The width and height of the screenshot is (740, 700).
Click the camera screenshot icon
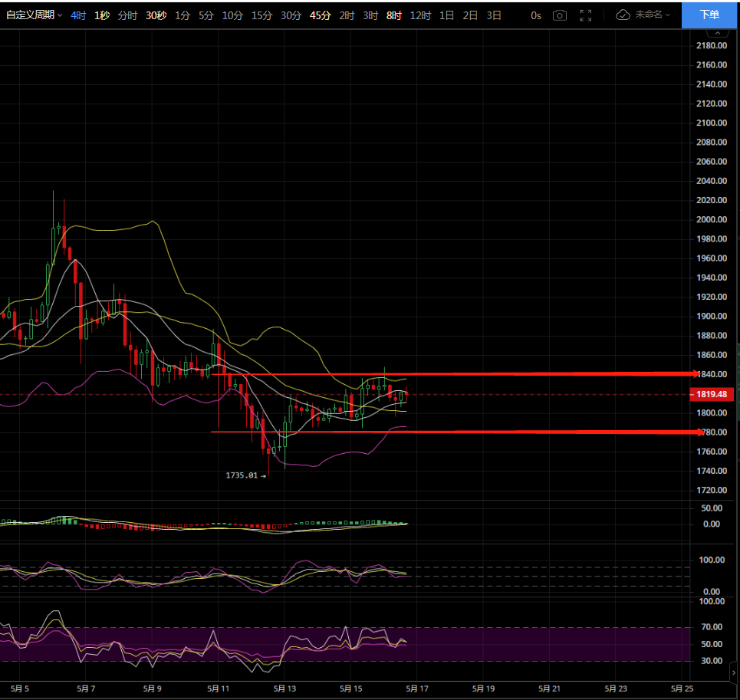[x=560, y=15]
